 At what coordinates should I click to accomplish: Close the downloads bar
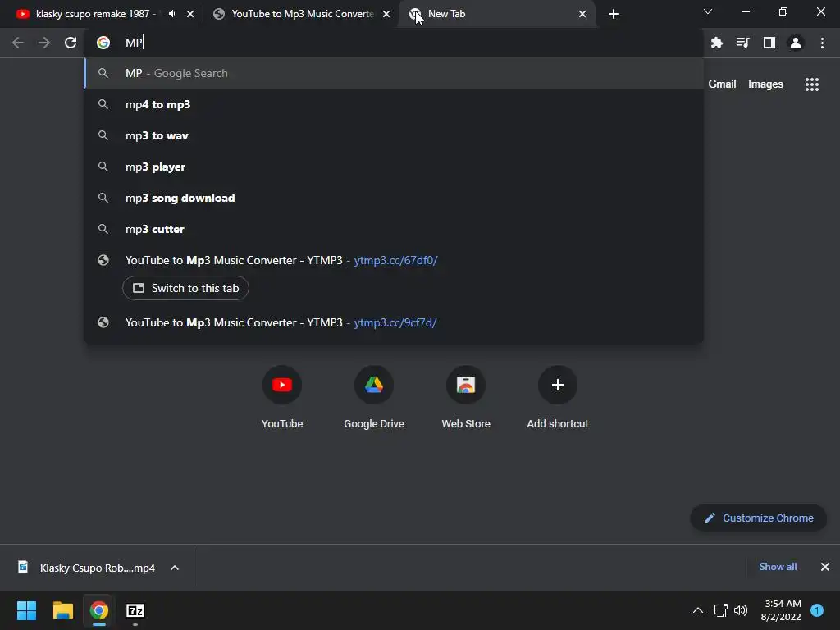point(825,567)
